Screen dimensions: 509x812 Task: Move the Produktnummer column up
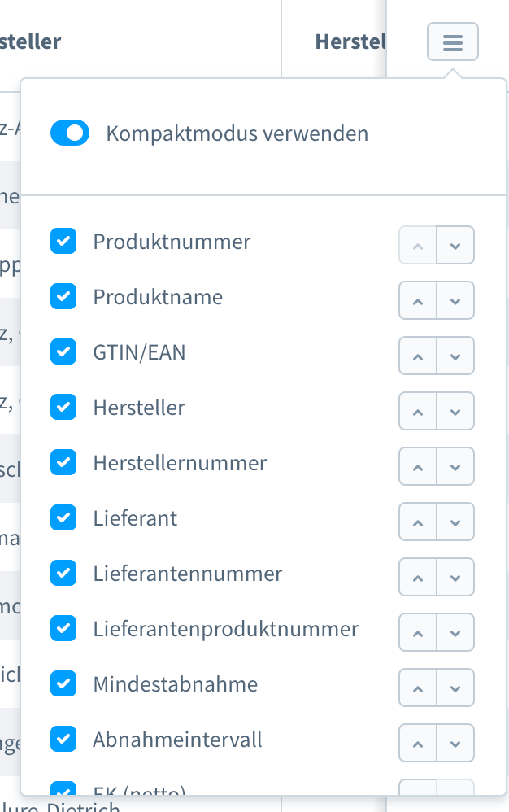(x=417, y=244)
